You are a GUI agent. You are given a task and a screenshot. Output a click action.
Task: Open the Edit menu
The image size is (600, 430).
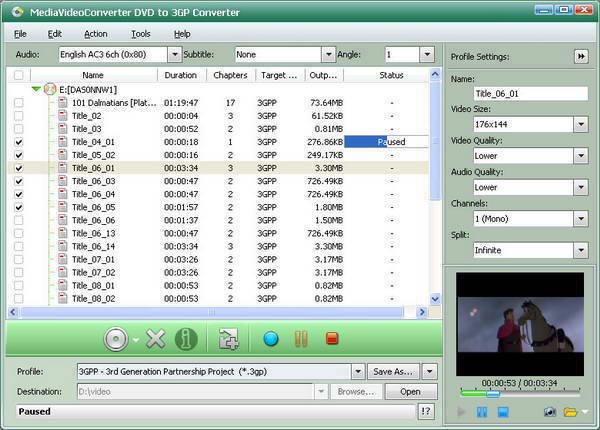tap(55, 34)
